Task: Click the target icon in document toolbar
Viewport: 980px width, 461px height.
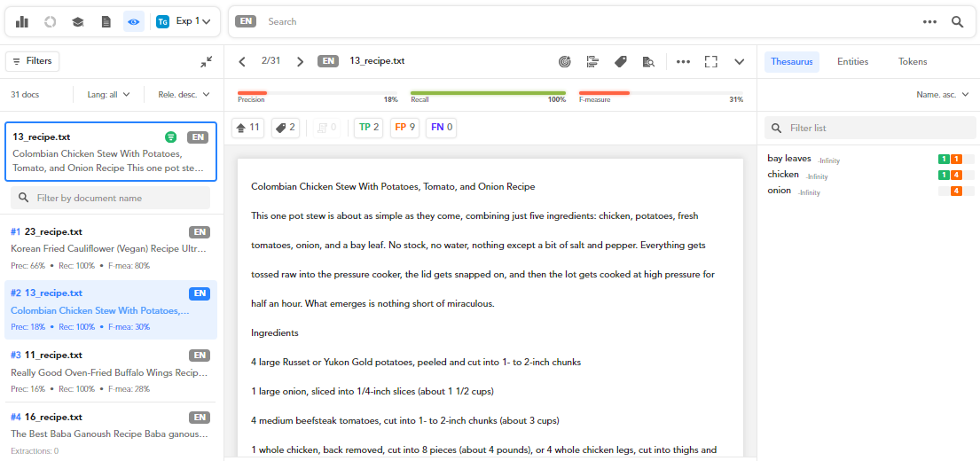Action: tap(564, 61)
